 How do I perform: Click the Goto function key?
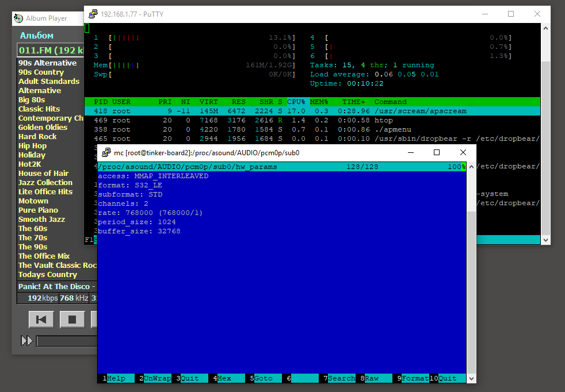pos(264,378)
